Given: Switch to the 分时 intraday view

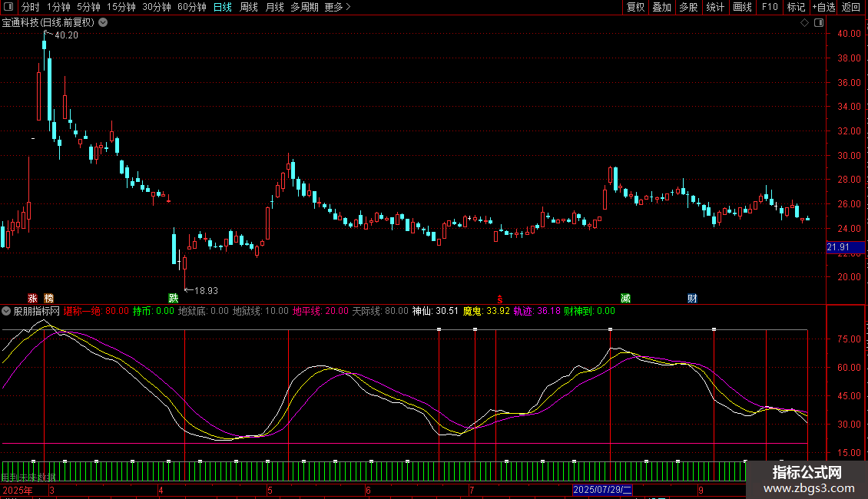Looking at the screenshot, I should (x=30, y=8).
